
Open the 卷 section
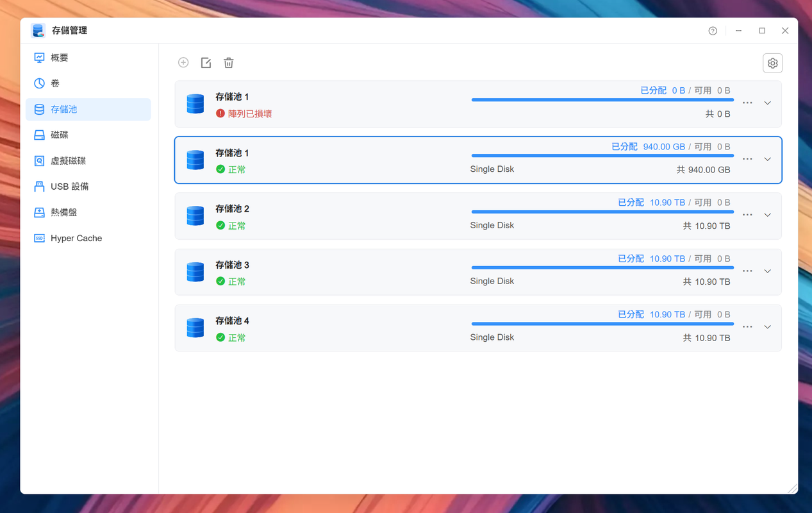pyautogui.click(x=88, y=83)
